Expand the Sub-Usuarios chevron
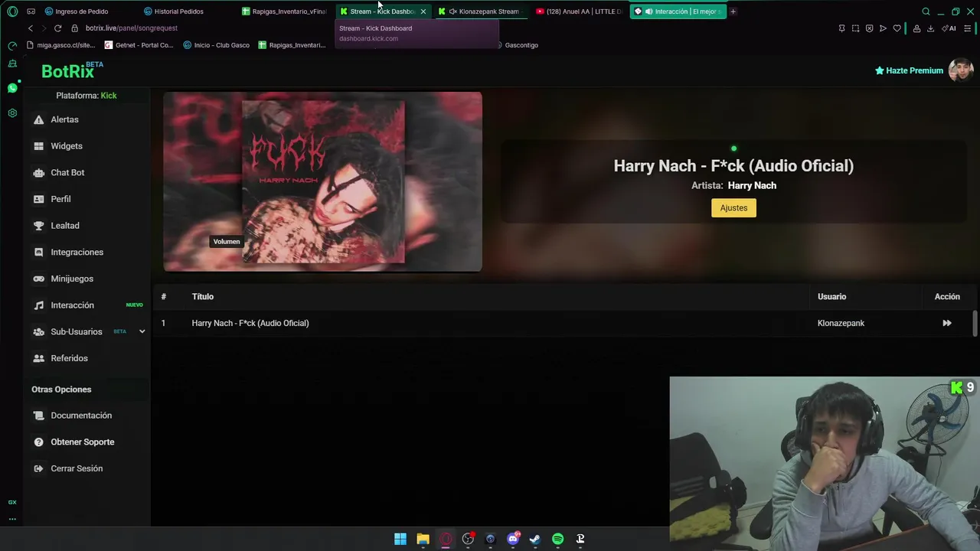980x551 pixels. pos(142,331)
